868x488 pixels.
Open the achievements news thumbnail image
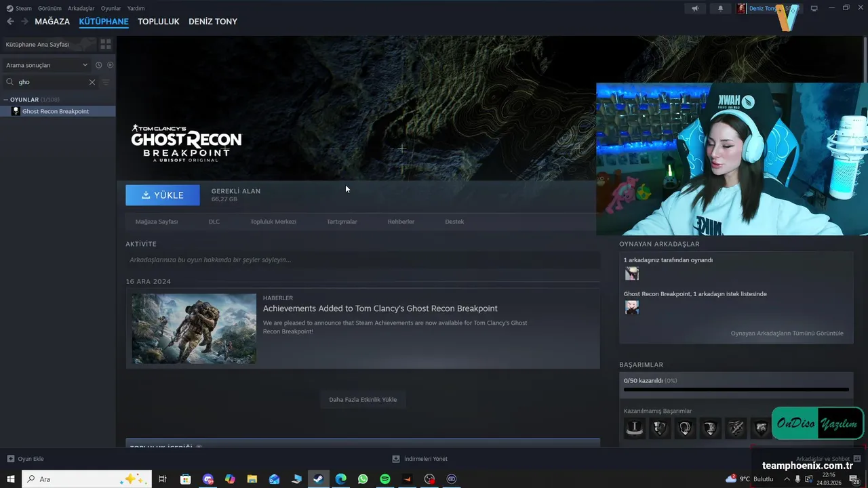194,329
